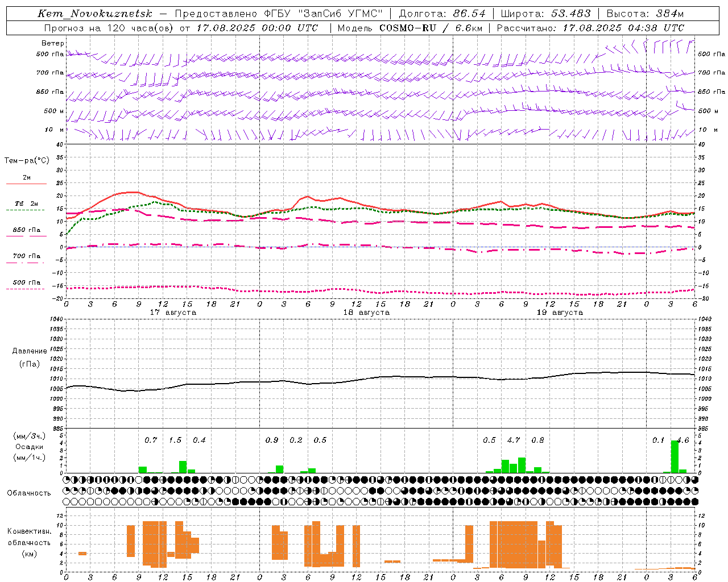Click the Конвективн. облачность label
This screenshot has width=728, height=582.
tap(30, 537)
